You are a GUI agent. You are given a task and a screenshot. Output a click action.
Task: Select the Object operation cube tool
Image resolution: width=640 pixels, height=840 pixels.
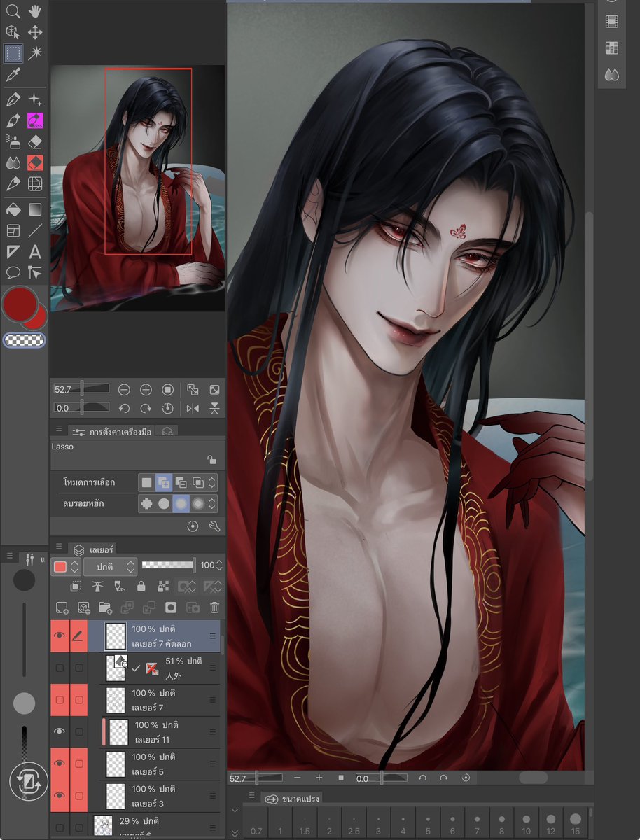coord(13,31)
